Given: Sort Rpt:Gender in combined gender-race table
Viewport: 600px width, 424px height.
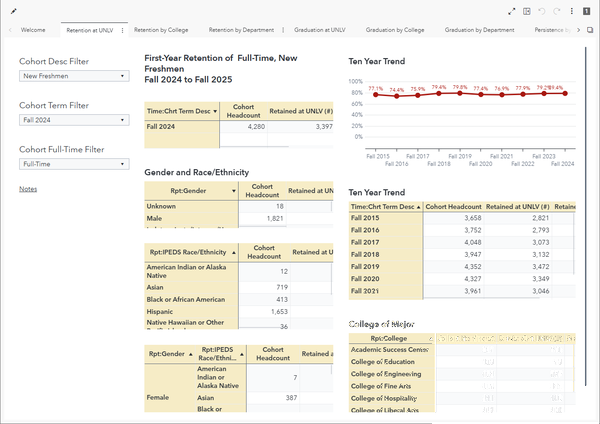Looking at the screenshot, I should point(170,354).
